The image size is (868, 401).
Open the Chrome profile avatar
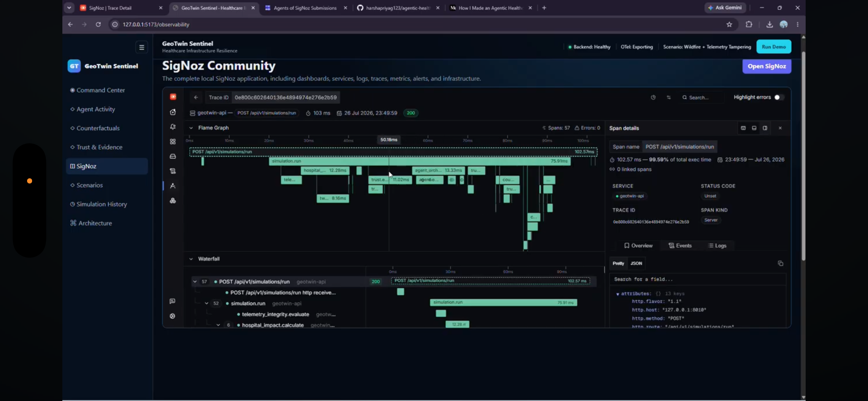click(x=784, y=24)
